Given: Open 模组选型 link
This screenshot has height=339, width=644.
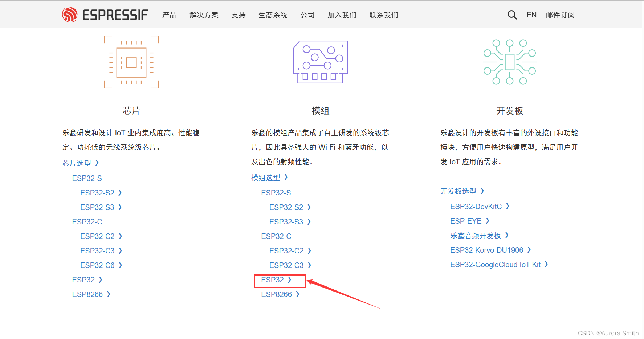Looking at the screenshot, I should tap(269, 177).
